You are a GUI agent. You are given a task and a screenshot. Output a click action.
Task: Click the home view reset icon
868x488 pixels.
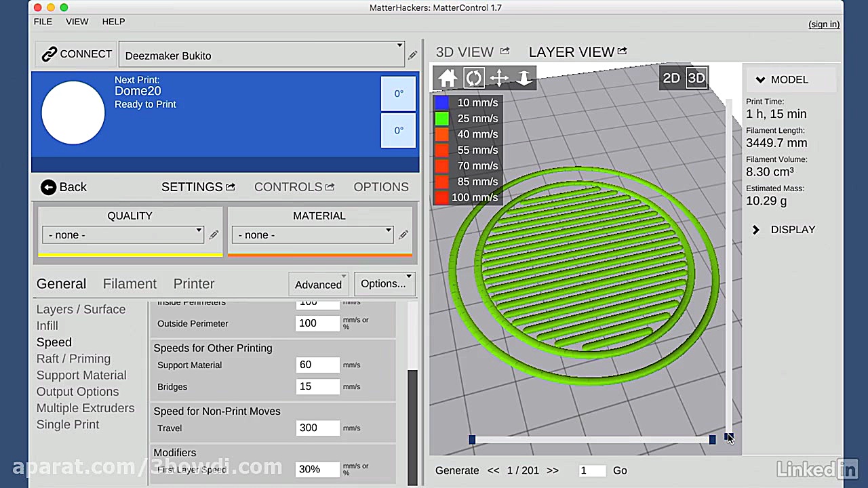448,78
